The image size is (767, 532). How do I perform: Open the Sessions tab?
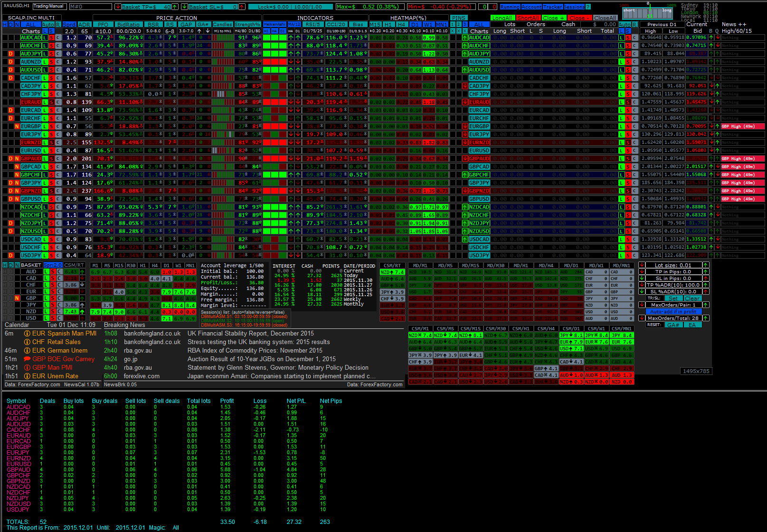pyautogui.click(x=574, y=7)
